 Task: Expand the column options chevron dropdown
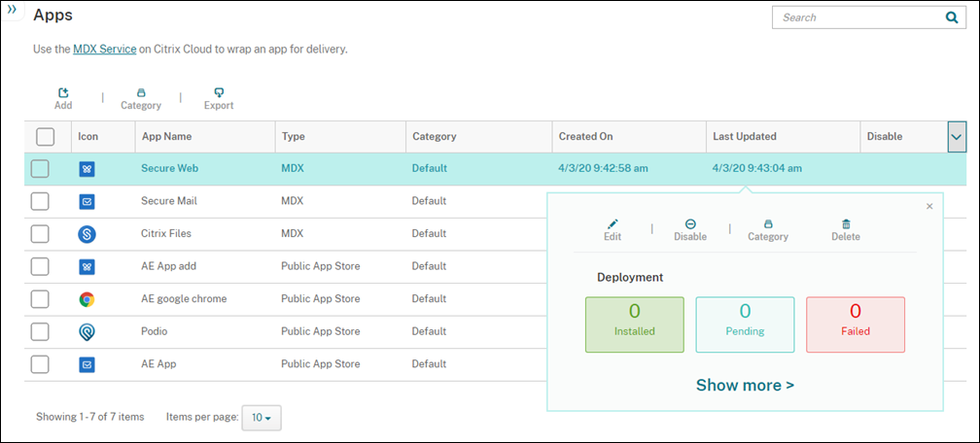[x=957, y=137]
